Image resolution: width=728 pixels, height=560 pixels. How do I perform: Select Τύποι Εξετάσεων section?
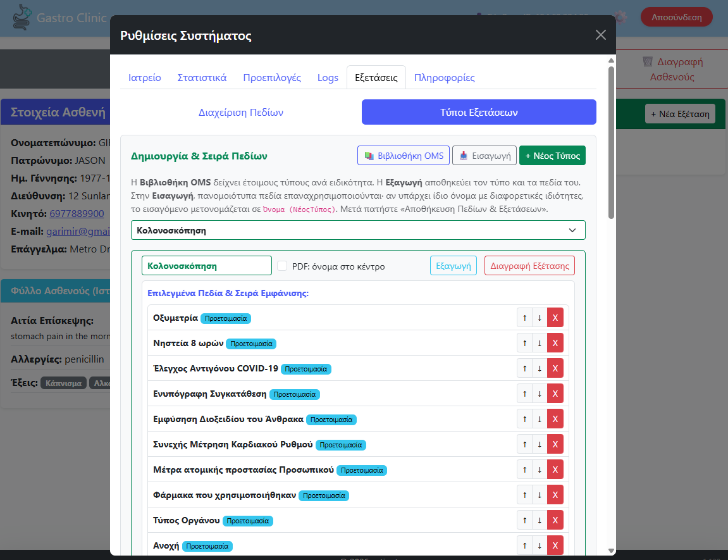tap(479, 113)
